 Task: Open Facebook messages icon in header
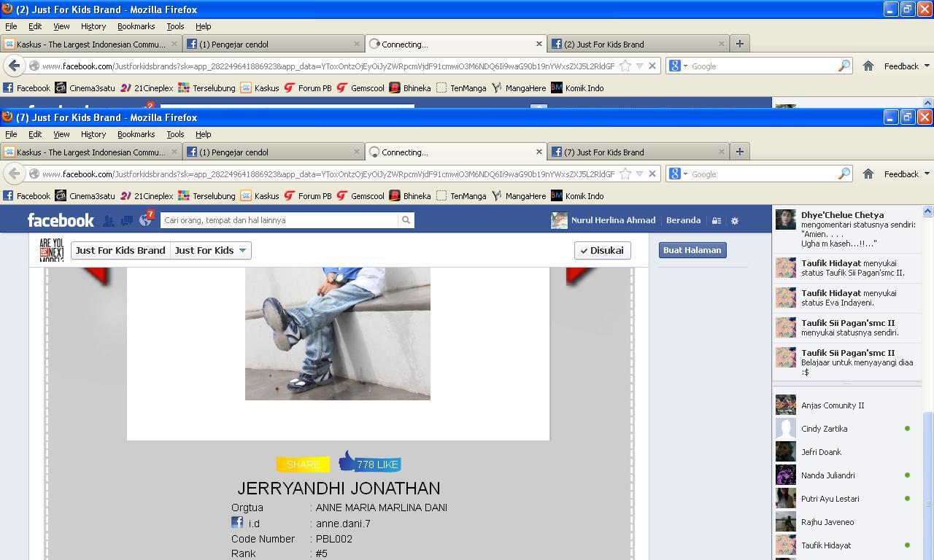coord(127,220)
